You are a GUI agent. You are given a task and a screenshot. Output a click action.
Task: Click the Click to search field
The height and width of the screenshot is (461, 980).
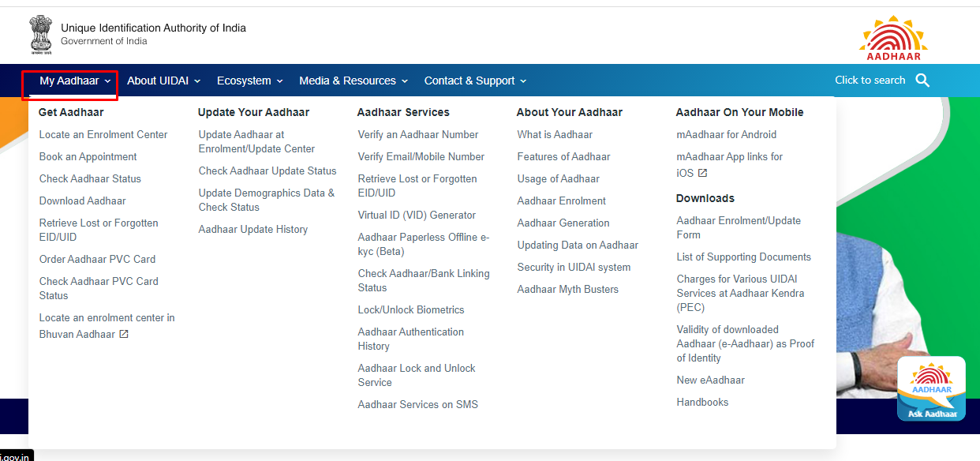click(x=870, y=81)
